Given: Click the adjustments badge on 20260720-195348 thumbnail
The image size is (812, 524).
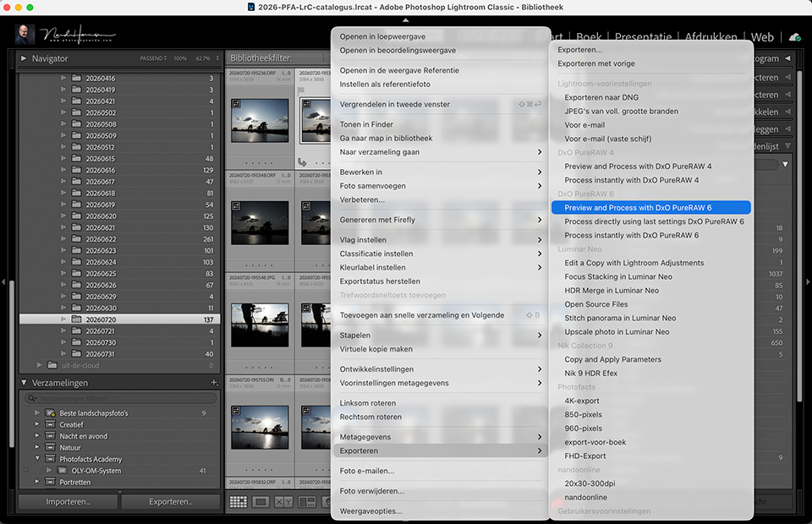Looking at the screenshot, I should [x=236, y=206].
